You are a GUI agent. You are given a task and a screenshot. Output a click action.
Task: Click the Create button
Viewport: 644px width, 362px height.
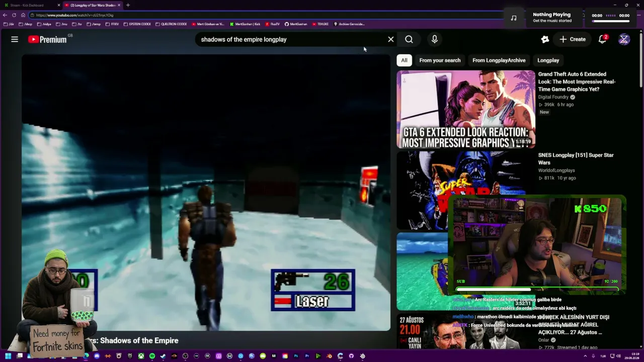pos(573,39)
